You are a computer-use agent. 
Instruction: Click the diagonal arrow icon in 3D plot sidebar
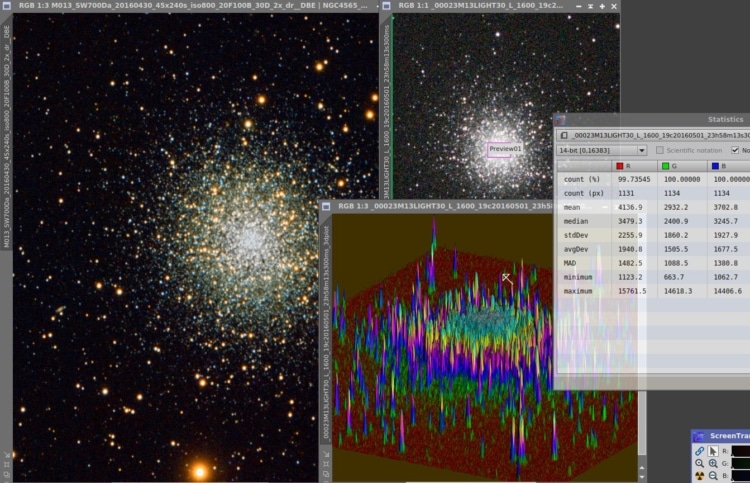326,454
